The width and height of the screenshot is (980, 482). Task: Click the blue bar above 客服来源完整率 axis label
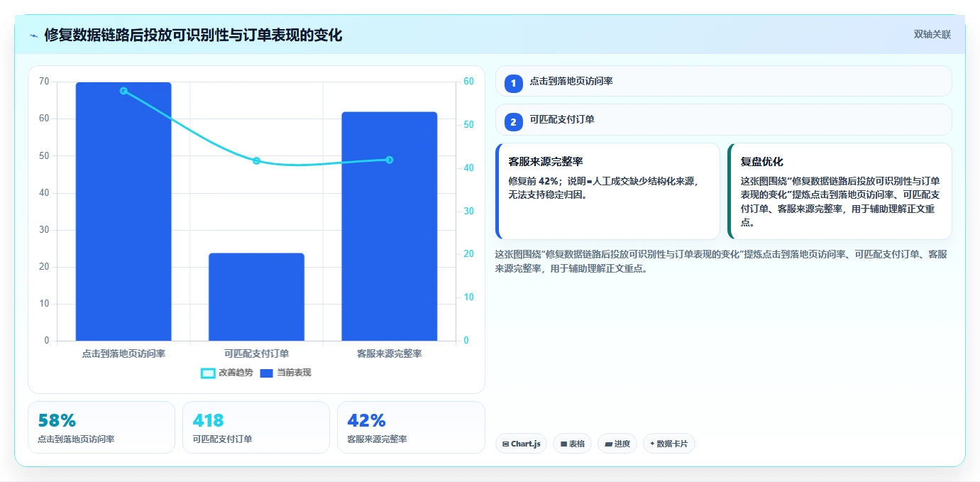click(389, 226)
